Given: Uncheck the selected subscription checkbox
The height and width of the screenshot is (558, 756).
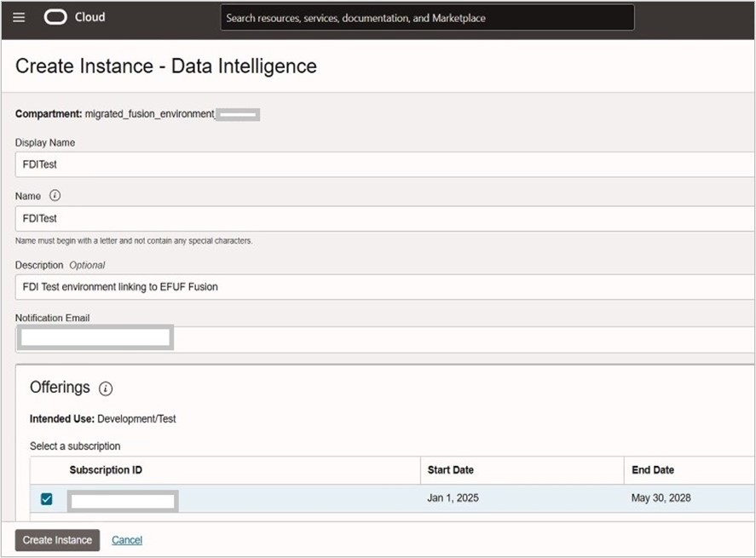Looking at the screenshot, I should (x=47, y=499).
